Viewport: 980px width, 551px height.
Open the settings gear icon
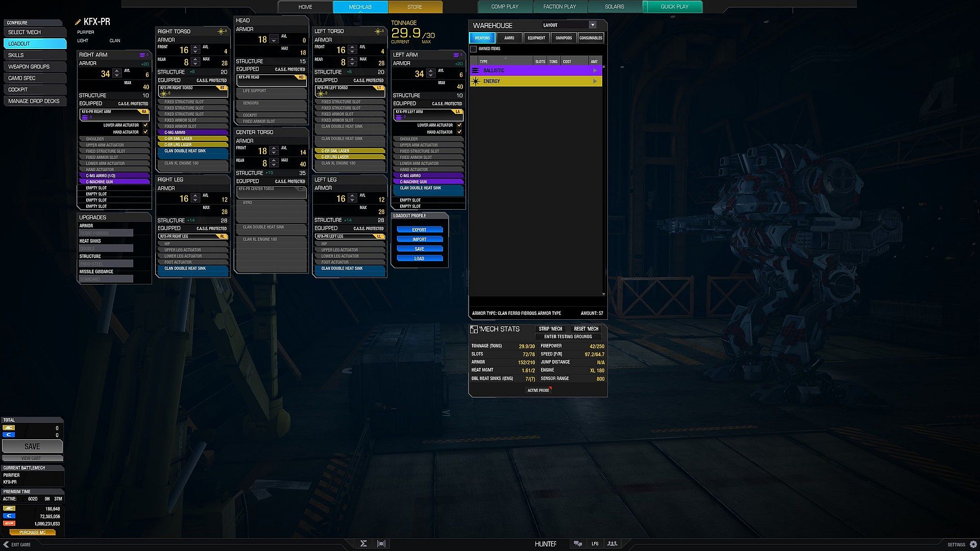[x=973, y=544]
